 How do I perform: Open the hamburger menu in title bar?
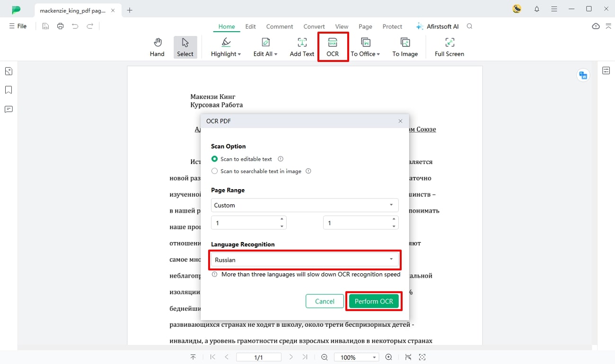tap(554, 9)
